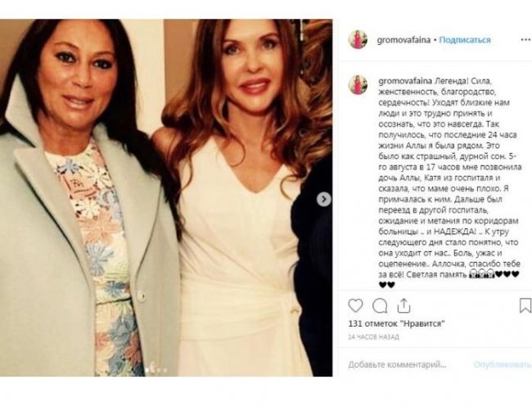
Task: Click the share arrow icon
Action: point(404,305)
